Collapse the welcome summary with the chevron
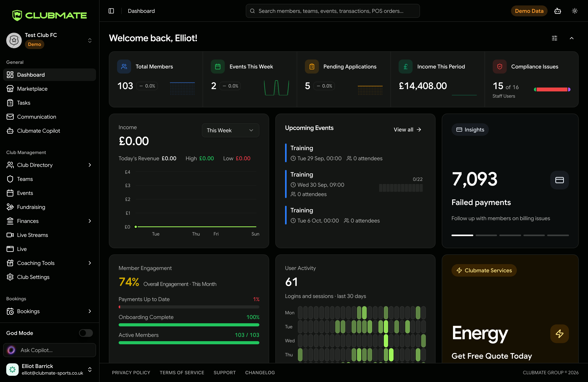588x382 pixels. [x=571, y=38]
